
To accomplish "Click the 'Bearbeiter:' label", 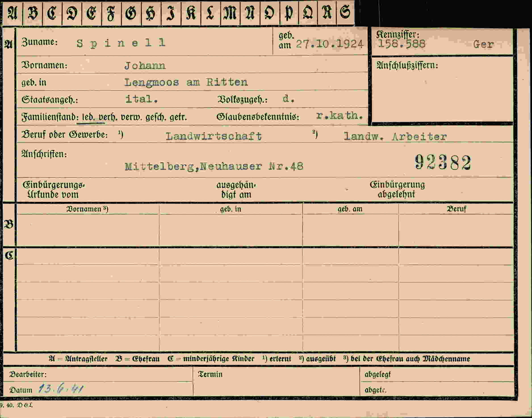I will (x=28, y=374).
